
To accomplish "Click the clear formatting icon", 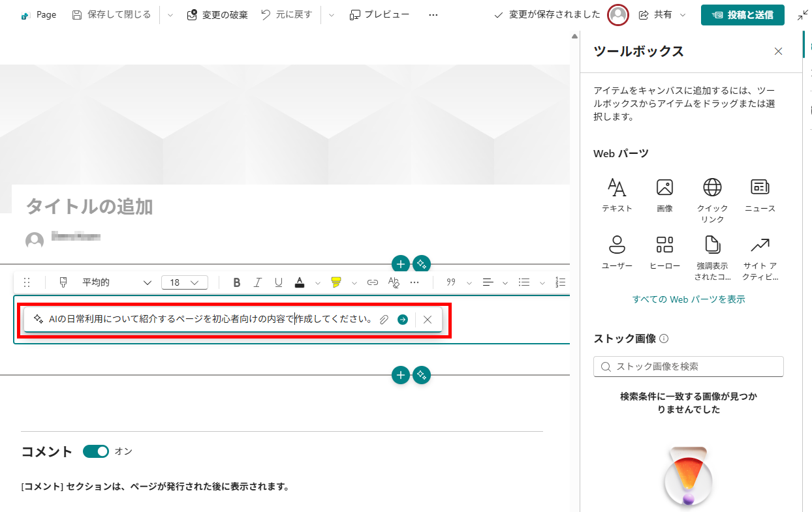I will pyautogui.click(x=394, y=282).
